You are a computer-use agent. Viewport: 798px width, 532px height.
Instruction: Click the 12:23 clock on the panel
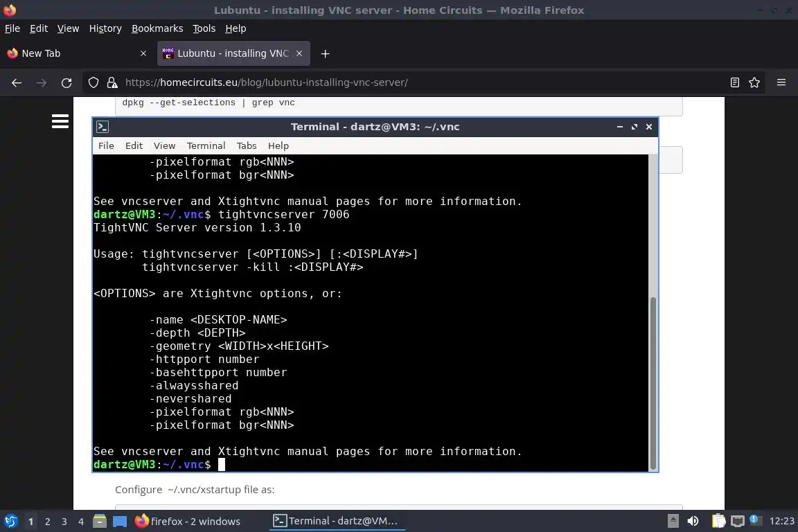781,521
